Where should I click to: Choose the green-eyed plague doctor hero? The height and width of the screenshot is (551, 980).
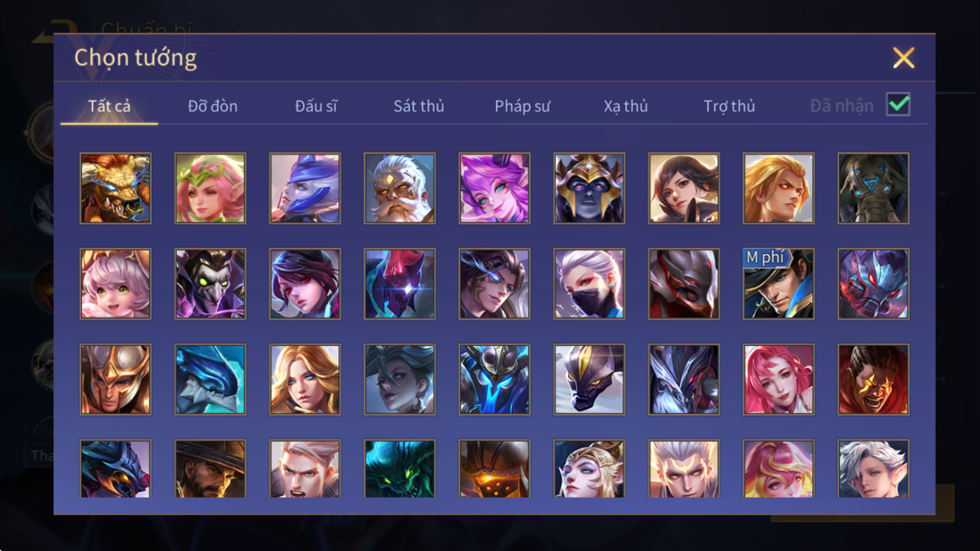pyautogui.click(x=210, y=283)
